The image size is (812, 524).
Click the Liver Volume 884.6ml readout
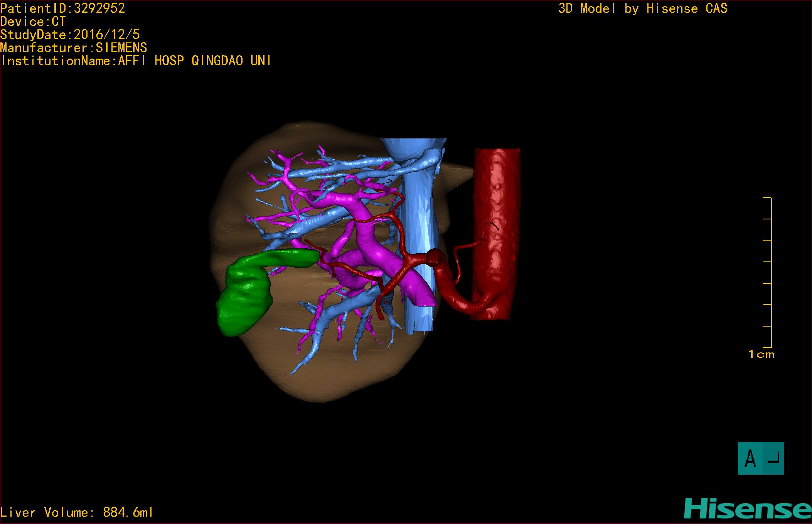(77, 512)
